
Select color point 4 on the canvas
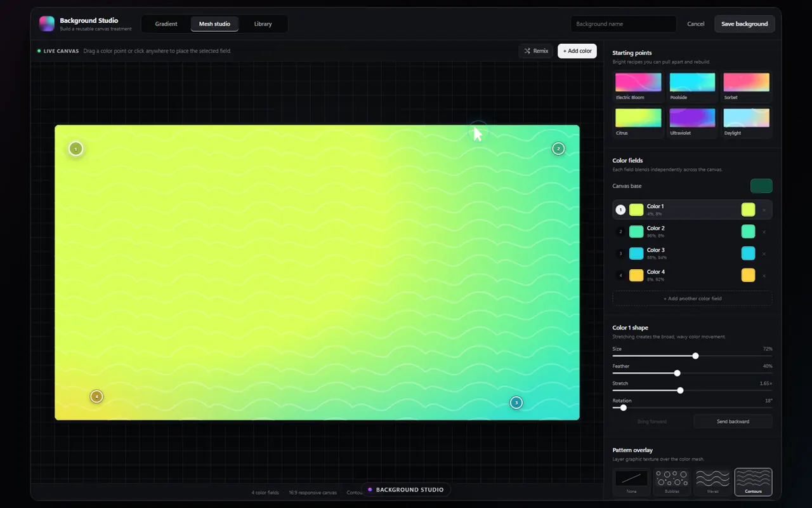coord(96,396)
